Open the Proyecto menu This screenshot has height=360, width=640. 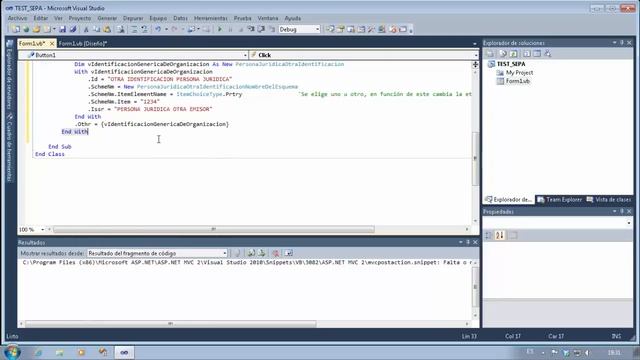[x=80, y=18]
